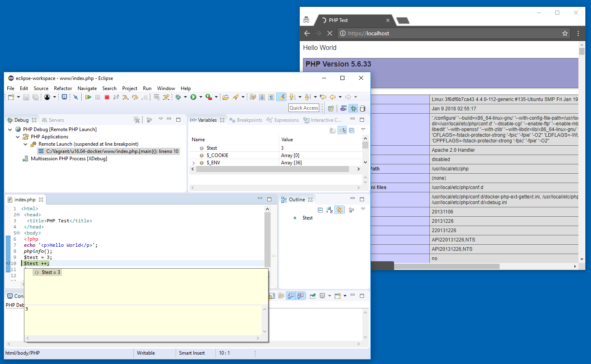Terminate the debug session with the red square icon
This screenshot has height=364, width=591.
[107, 97]
